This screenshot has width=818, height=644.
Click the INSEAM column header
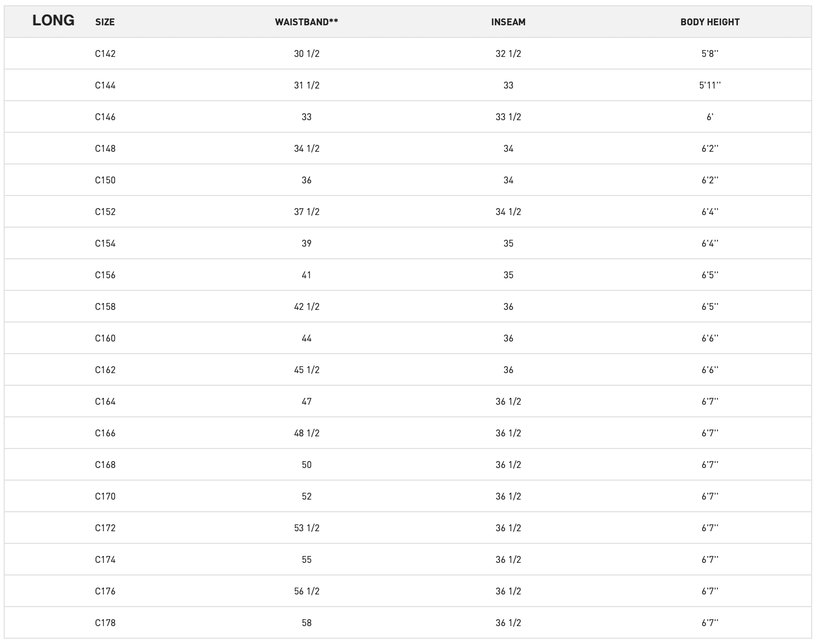coord(508,22)
